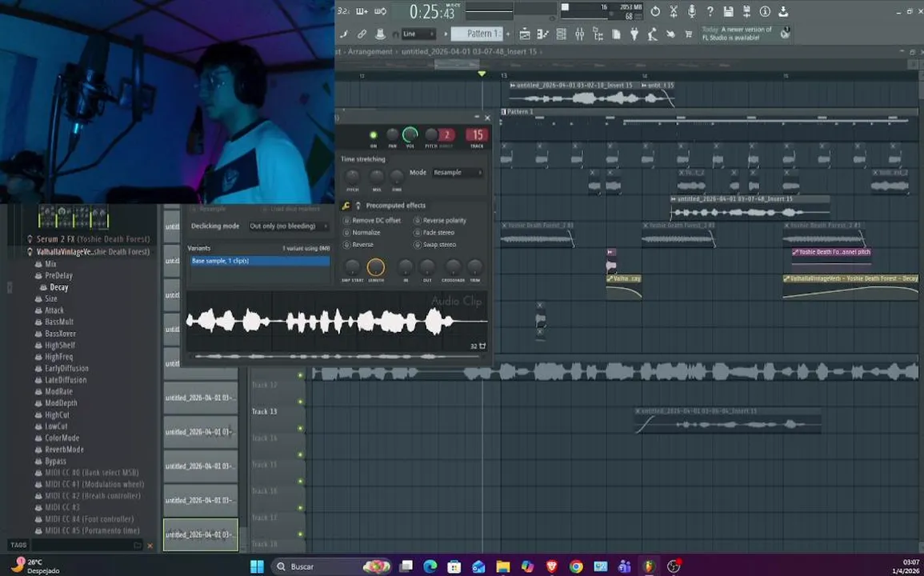
Task: Toggle the channel ON LED
Action: 373,135
